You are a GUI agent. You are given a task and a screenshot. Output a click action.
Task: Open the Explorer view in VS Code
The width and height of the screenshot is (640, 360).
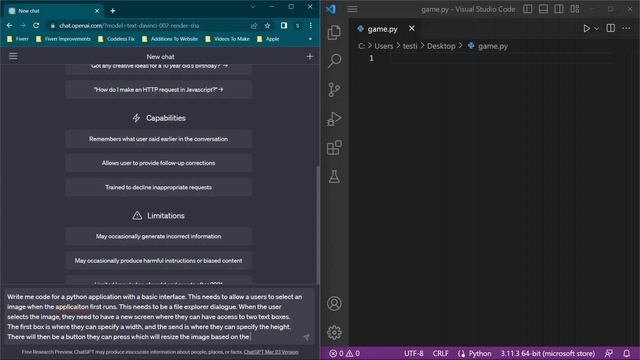click(334, 32)
